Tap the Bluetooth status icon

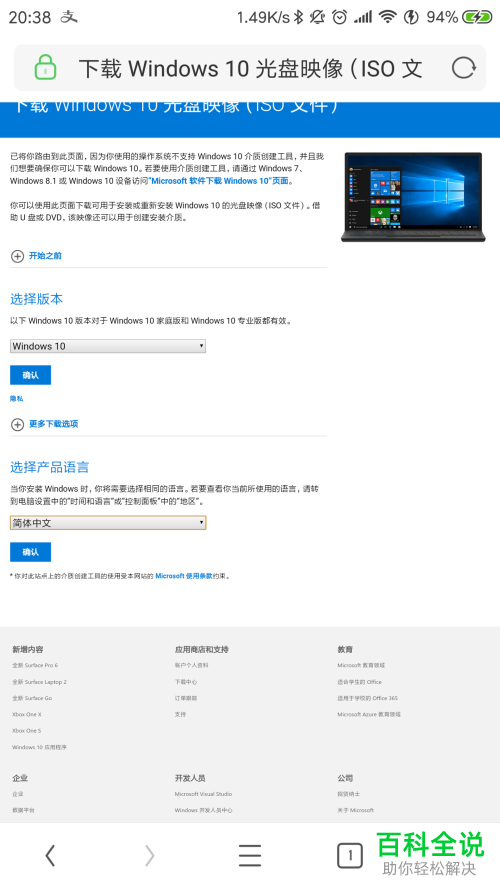(x=299, y=17)
